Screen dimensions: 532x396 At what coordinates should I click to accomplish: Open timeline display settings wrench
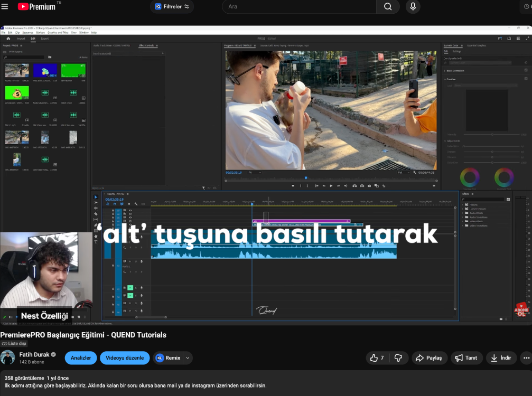[136, 204]
